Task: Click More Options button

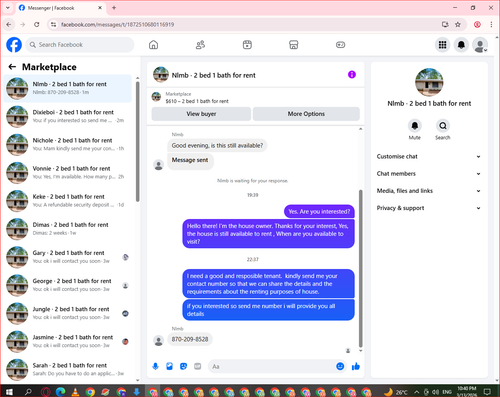Action: click(306, 114)
